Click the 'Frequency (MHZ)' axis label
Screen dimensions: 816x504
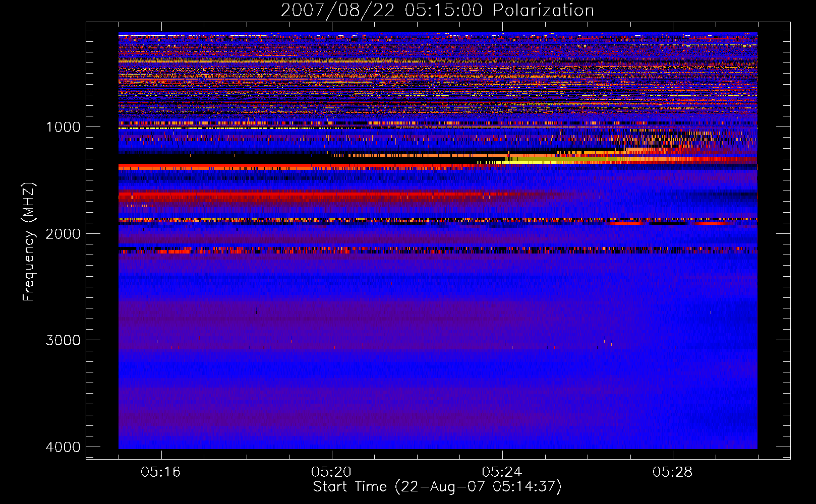[x=28, y=242]
